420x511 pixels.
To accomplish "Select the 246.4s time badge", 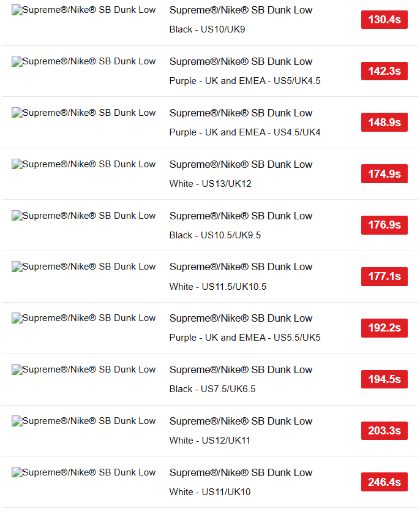I will [384, 482].
